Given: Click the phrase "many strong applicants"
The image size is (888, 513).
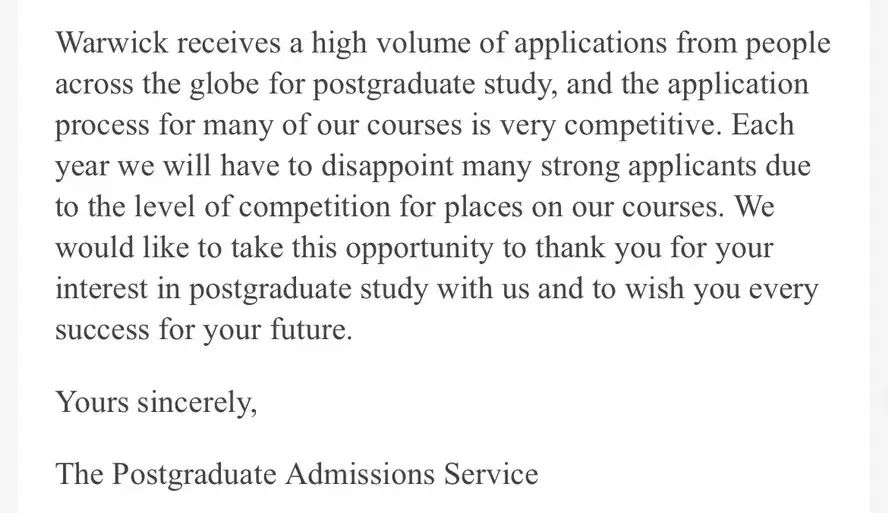Looking at the screenshot, I should coord(609,167).
